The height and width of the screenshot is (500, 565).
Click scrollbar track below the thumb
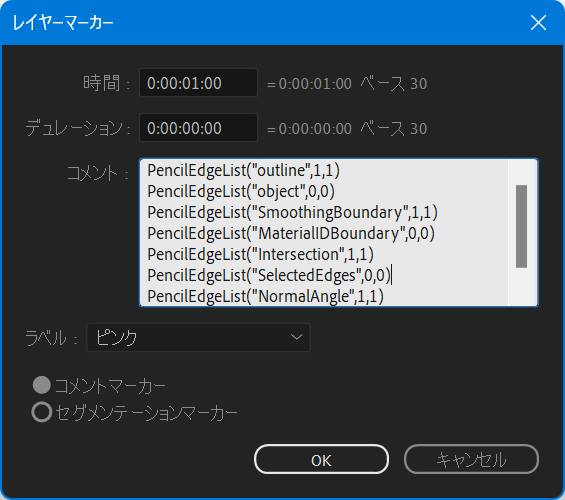point(521,286)
